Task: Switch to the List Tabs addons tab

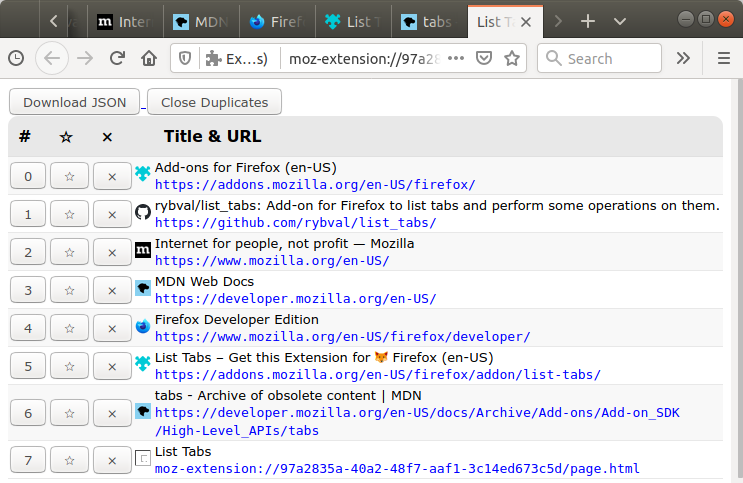Action: [x=353, y=22]
